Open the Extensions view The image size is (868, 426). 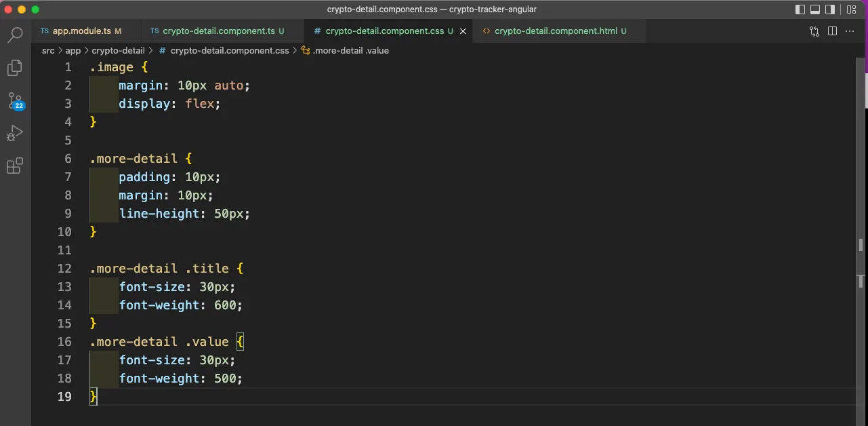[x=15, y=166]
